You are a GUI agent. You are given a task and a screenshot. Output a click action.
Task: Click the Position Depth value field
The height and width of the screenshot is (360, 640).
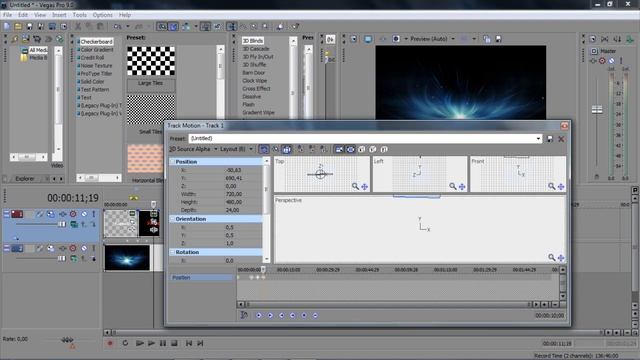tap(233, 210)
